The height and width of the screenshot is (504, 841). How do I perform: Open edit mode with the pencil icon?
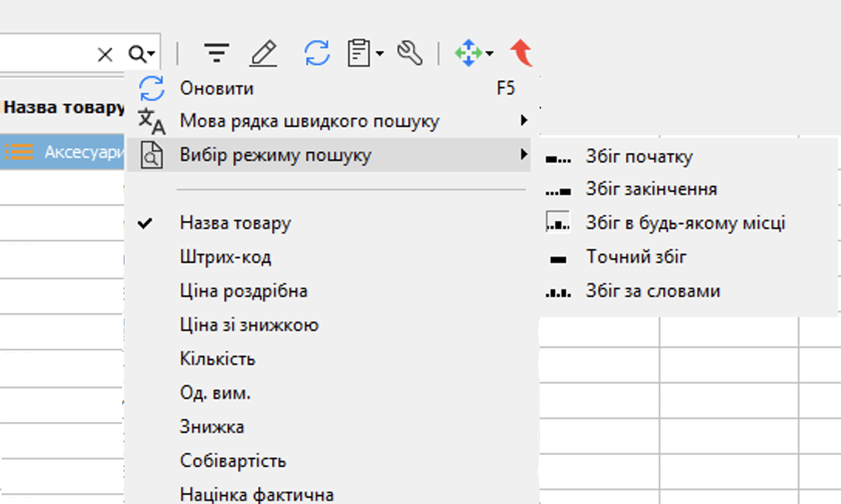click(264, 53)
